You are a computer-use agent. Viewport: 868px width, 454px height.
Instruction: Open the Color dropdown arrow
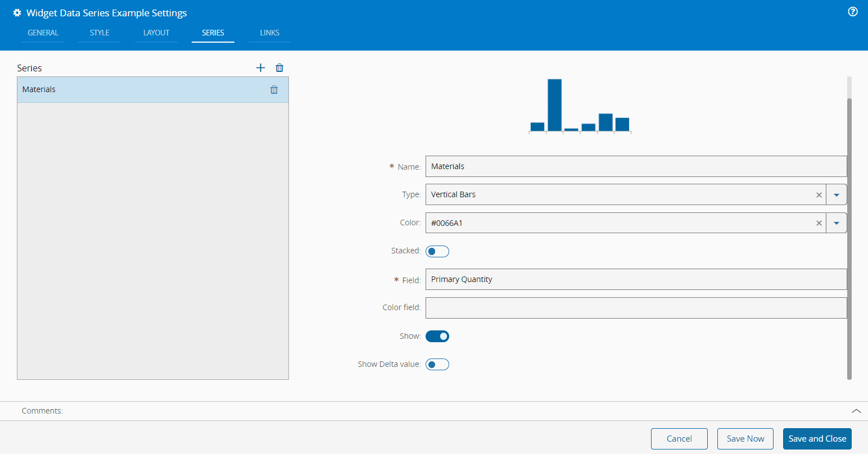tap(836, 223)
